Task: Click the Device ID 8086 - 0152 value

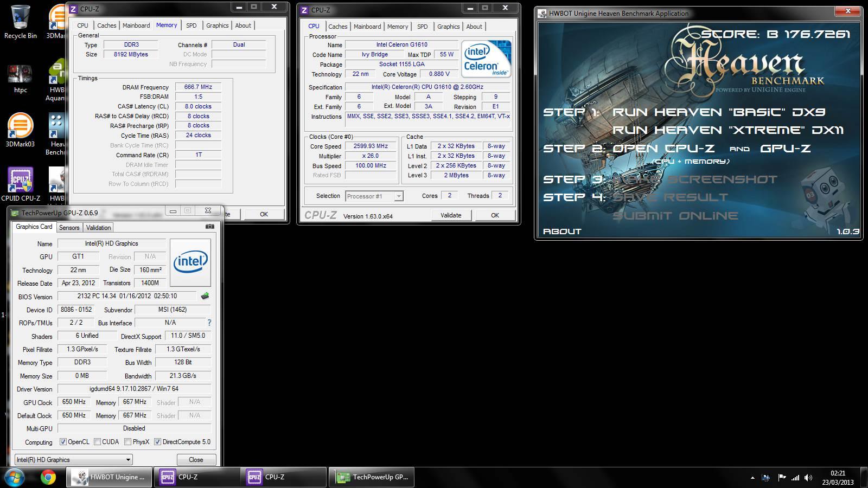Action: (x=76, y=310)
